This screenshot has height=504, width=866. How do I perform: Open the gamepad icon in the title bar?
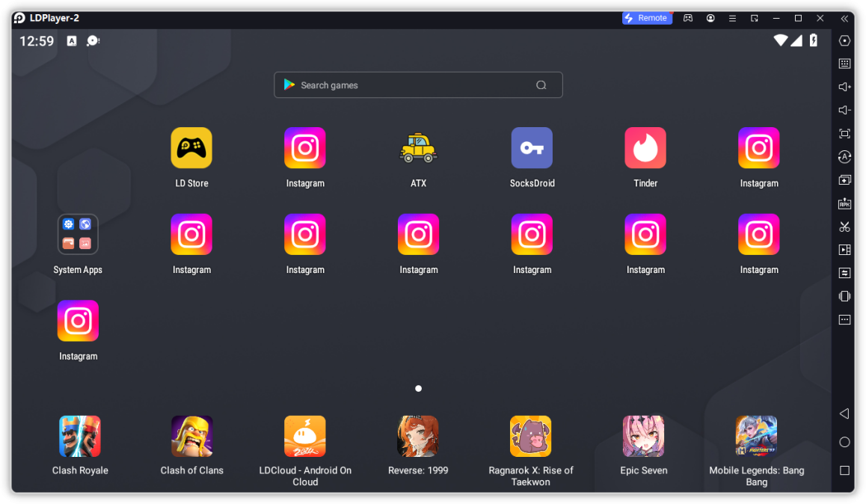[687, 18]
